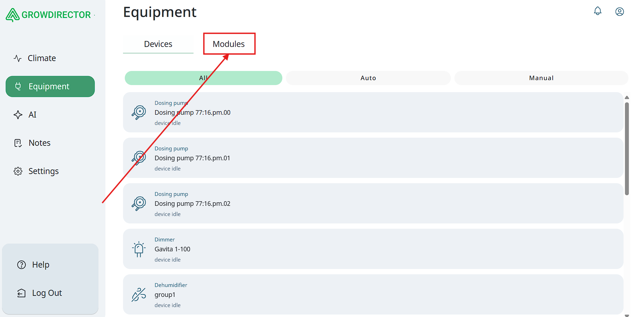The width and height of the screenshot is (644, 317).
Task: Click the notification bell icon
Action: [597, 11]
